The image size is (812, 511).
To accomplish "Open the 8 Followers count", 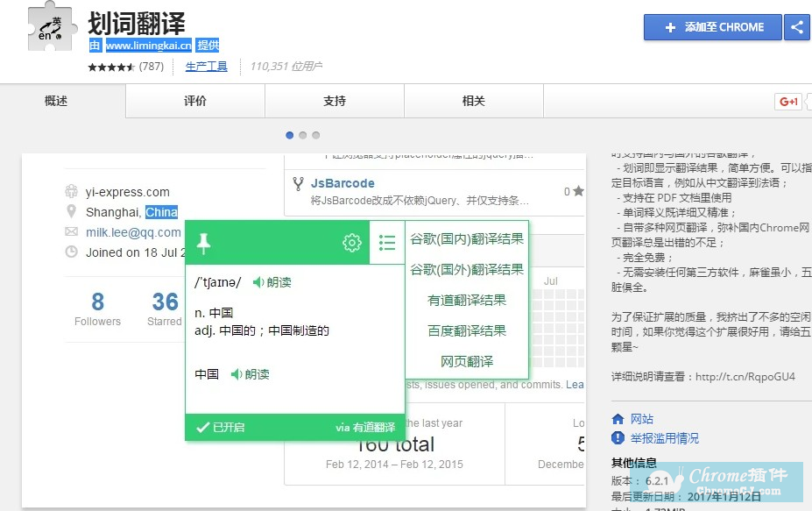I will click(x=97, y=309).
